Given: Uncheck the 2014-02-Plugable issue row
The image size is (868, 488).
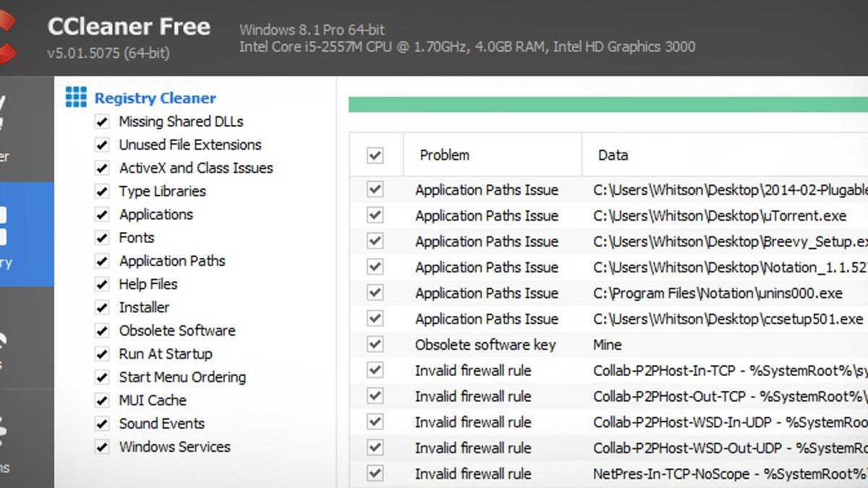Looking at the screenshot, I should (375, 189).
